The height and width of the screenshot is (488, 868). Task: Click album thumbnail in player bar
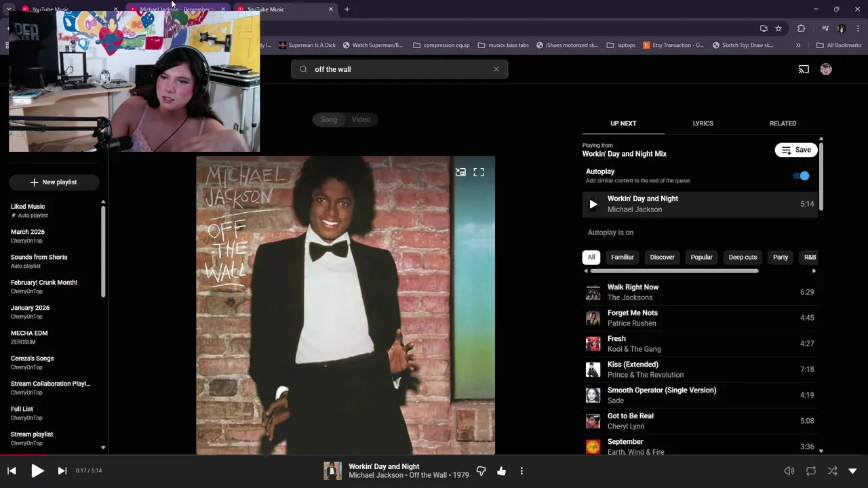click(332, 470)
